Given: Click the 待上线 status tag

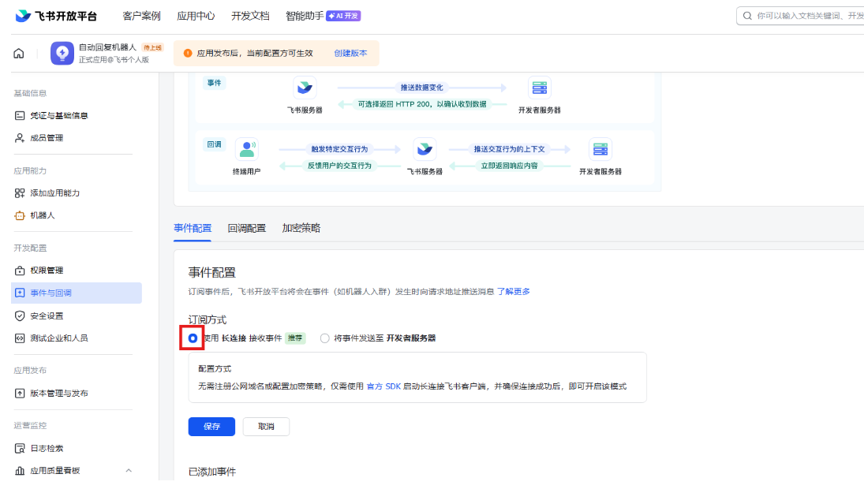Looking at the screenshot, I should [152, 47].
